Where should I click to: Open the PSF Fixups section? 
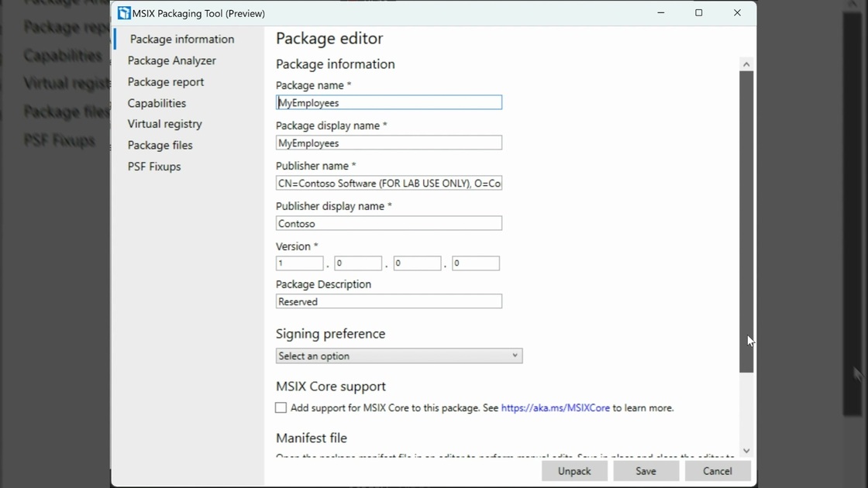click(153, 167)
